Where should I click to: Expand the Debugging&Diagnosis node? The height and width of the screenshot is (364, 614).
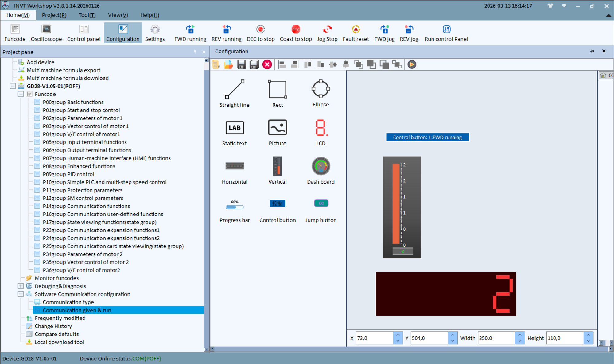(x=21, y=286)
